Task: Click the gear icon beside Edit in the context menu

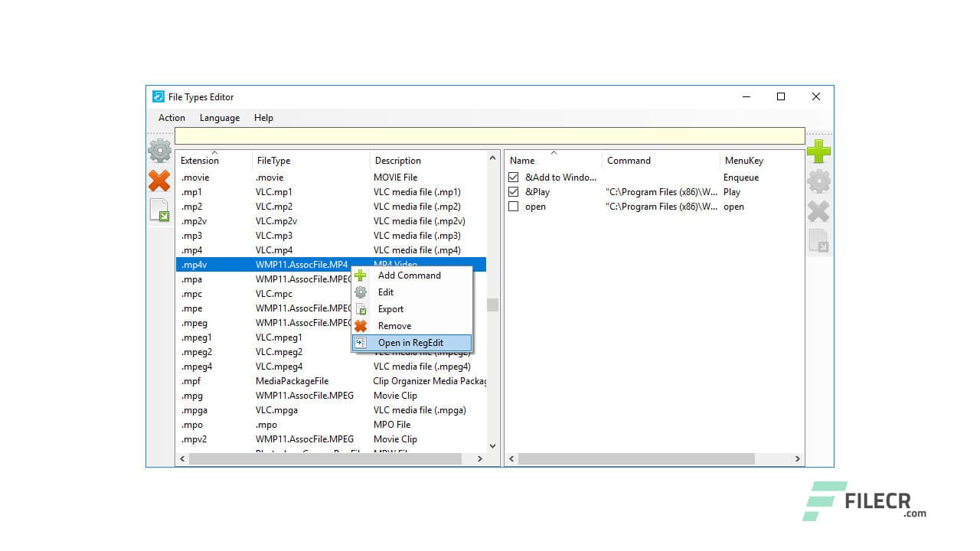Action: pyautogui.click(x=361, y=292)
